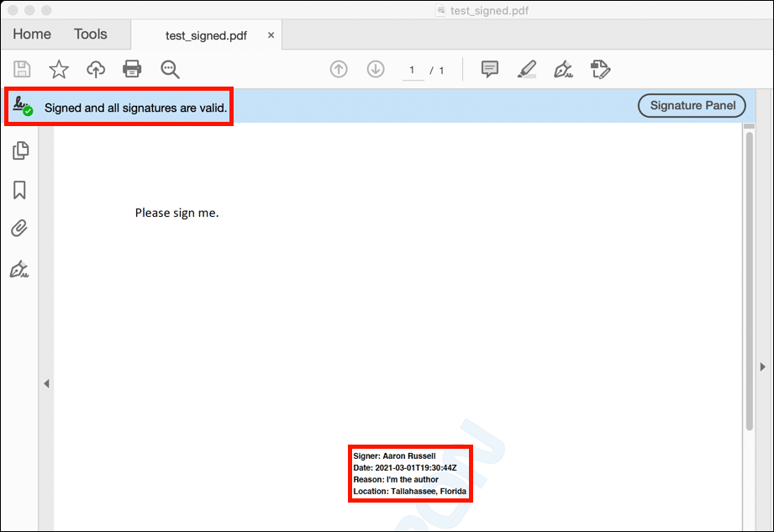Click the Signature Panel button

coord(692,106)
